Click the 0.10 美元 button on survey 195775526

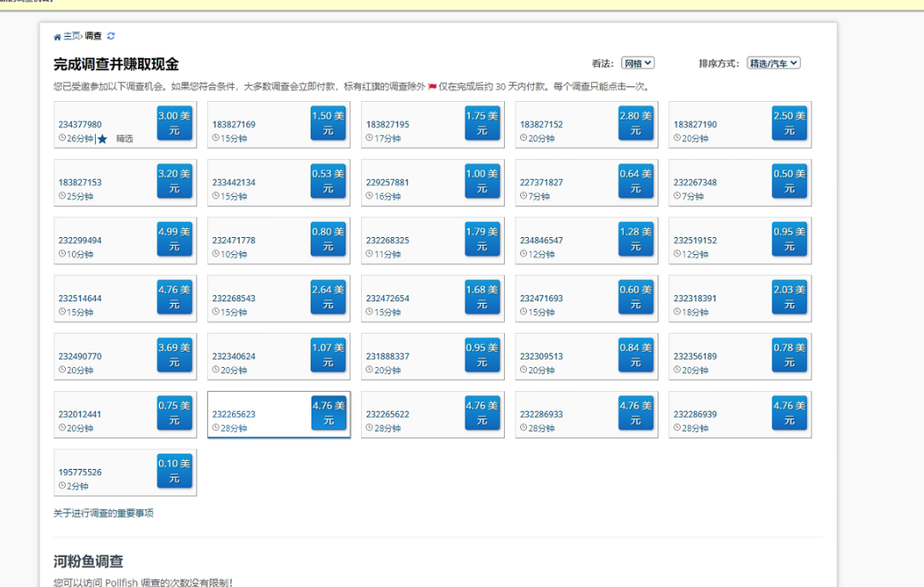(x=175, y=471)
